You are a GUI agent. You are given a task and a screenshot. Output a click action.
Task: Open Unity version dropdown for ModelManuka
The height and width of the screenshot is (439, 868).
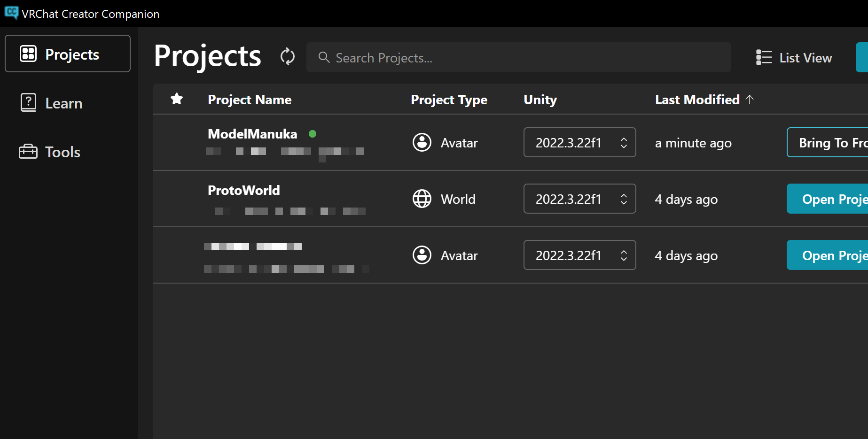(x=579, y=142)
